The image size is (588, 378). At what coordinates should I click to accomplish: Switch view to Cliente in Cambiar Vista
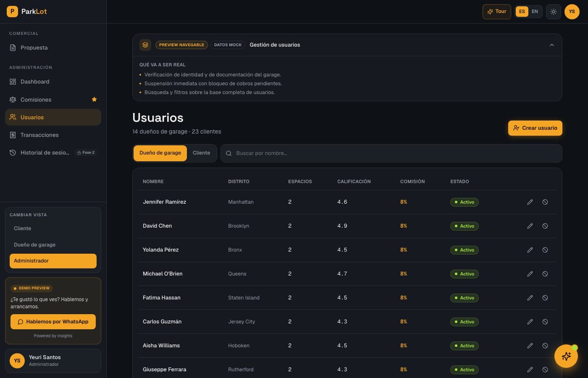click(53, 228)
